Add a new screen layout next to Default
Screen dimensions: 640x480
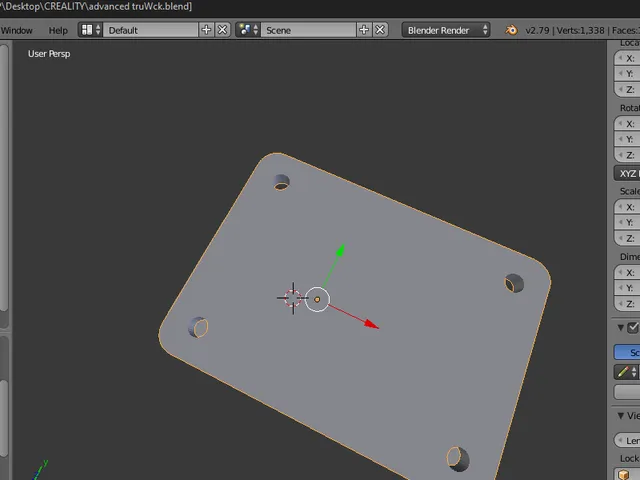click(x=206, y=30)
